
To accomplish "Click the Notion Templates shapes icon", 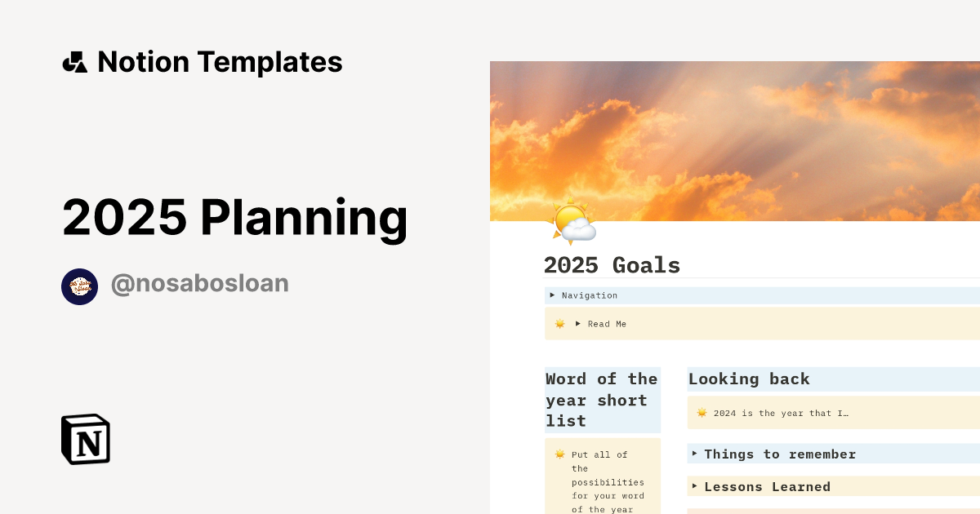I will click(74, 63).
